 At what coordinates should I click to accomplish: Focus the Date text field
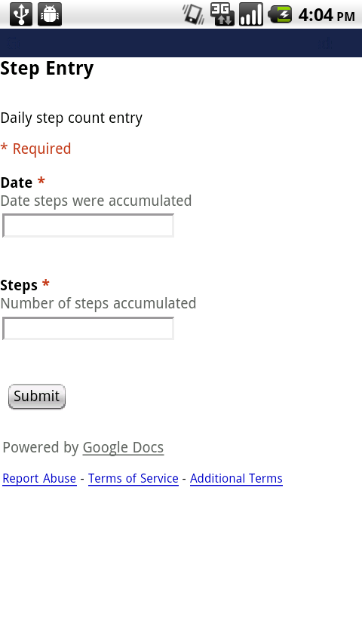88,225
